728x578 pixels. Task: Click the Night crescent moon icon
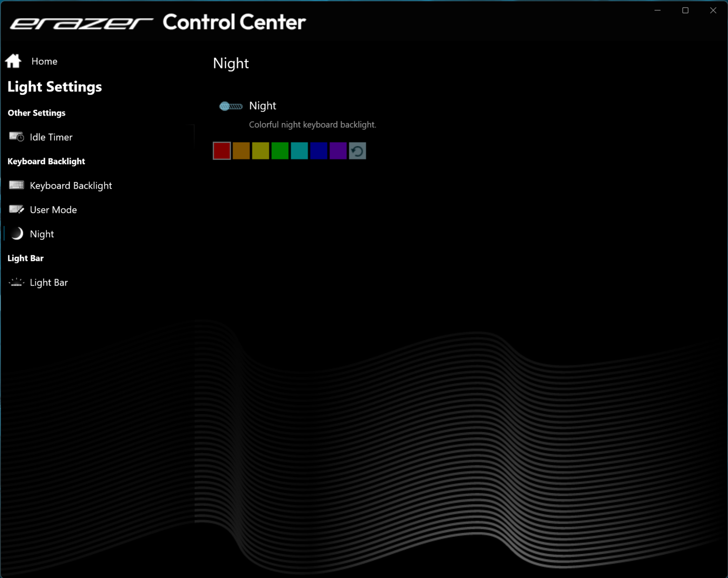click(17, 234)
